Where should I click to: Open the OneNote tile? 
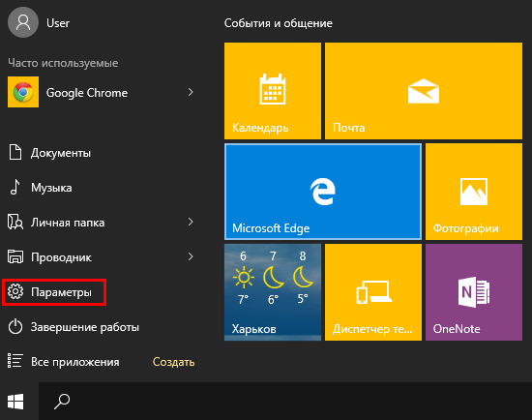tap(474, 292)
